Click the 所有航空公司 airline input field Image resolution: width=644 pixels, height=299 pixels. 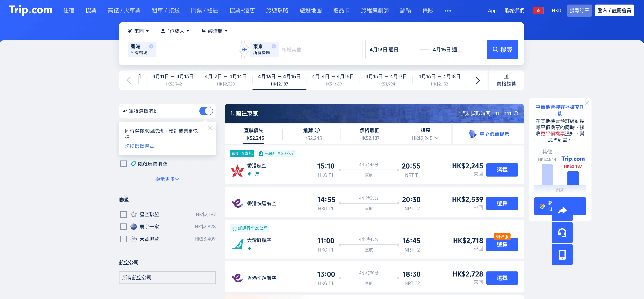click(x=167, y=278)
